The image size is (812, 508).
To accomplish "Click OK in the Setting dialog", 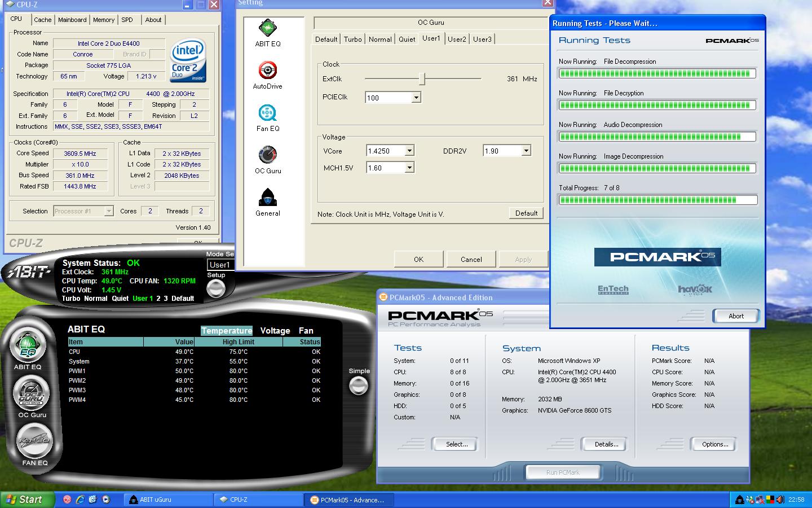I will coord(418,259).
